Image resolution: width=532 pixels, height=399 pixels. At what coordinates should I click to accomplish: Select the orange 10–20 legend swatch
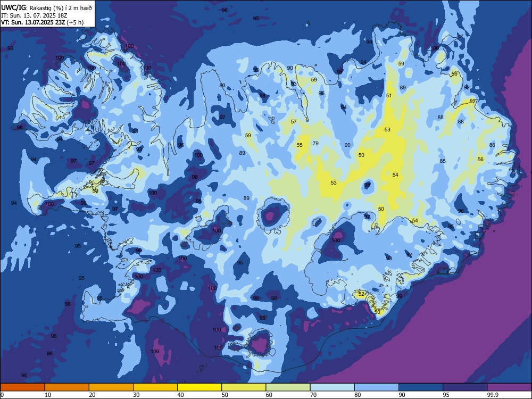[x=67, y=387]
